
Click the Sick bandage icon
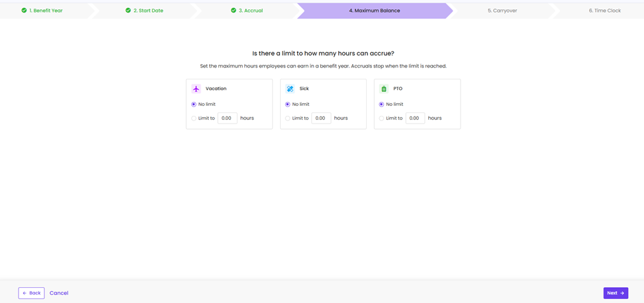coord(290,89)
